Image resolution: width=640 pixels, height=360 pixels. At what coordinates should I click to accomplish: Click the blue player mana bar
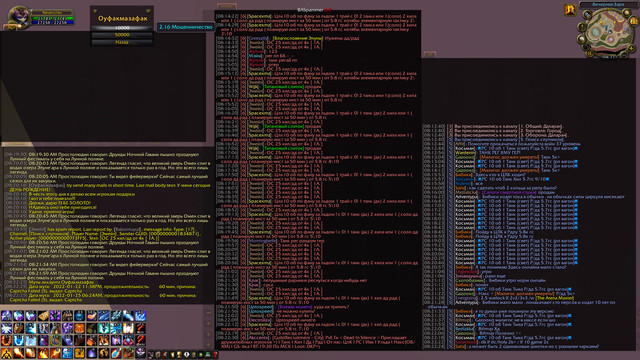[53, 22]
